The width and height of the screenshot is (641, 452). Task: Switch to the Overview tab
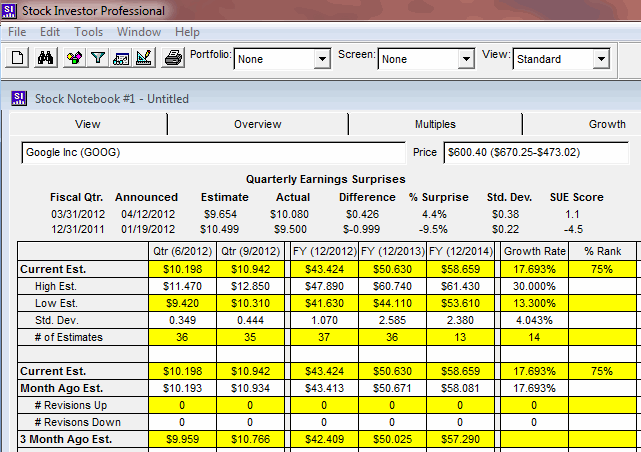pos(257,124)
